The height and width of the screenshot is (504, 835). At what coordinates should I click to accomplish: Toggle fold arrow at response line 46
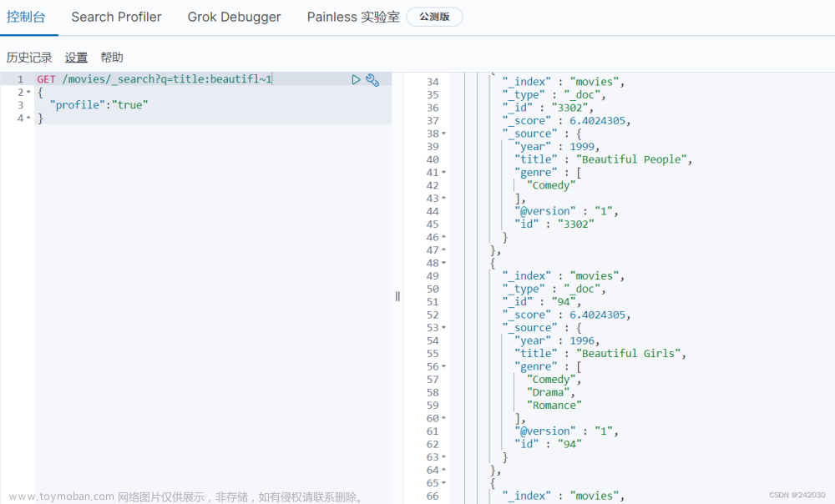pyautogui.click(x=443, y=237)
